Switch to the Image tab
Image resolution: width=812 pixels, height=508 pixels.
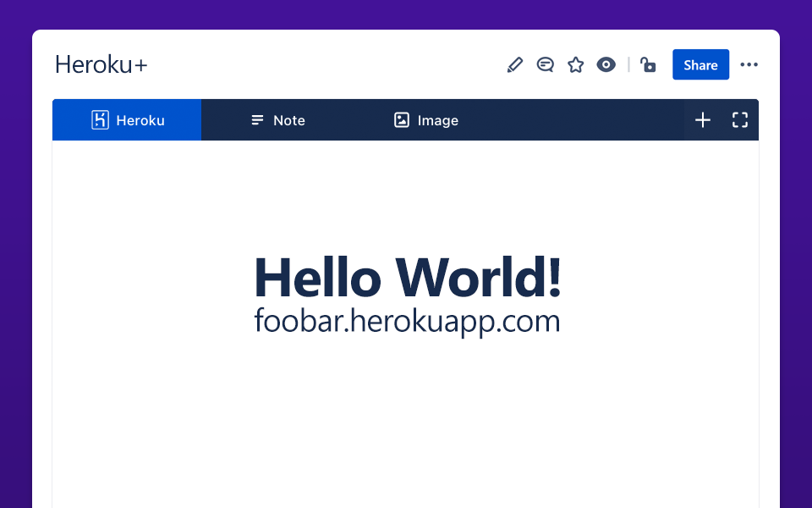[426, 120]
